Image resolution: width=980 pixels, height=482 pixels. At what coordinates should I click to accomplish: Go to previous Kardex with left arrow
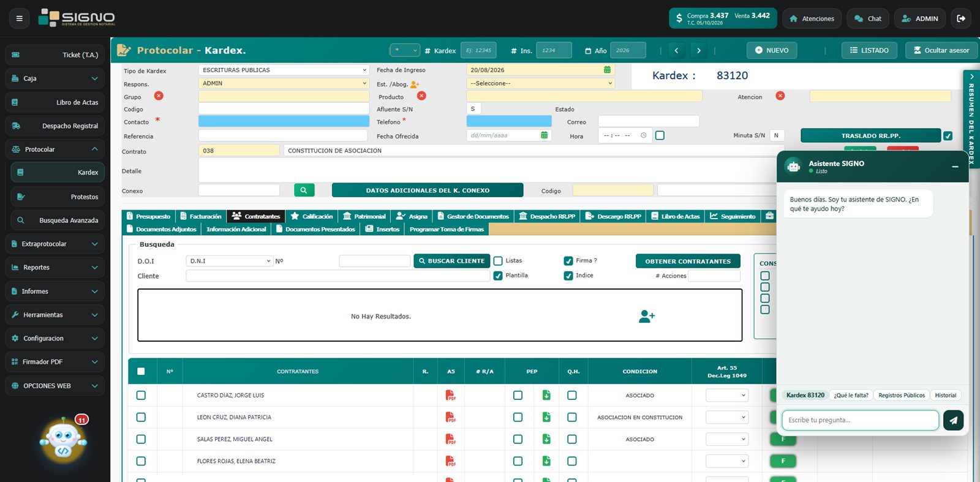676,50
